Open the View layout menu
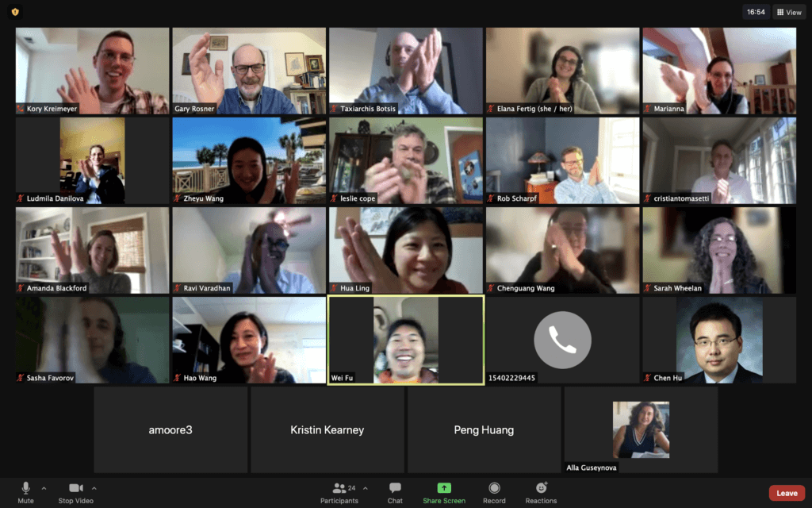 coord(789,12)
